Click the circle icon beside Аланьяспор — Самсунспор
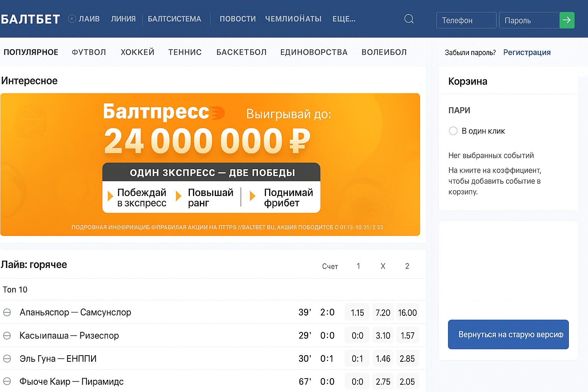The height and width of the screenshot is (392, 588). (7, 312)
